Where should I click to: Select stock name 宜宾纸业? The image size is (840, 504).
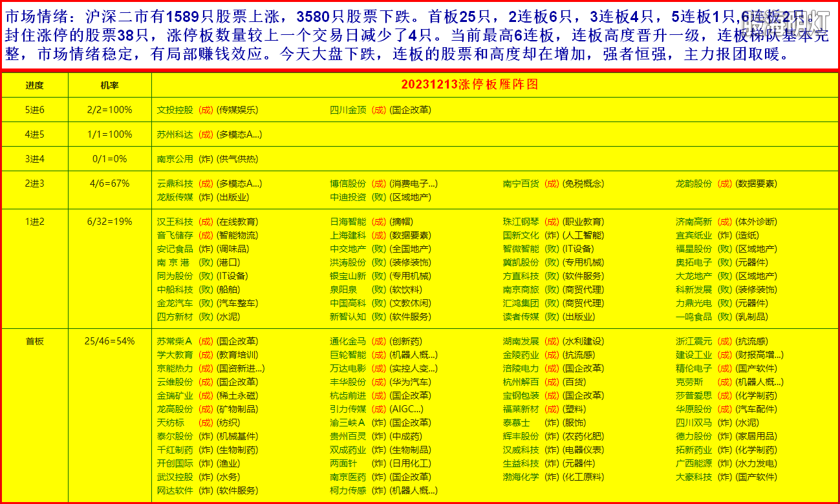(x=694, y=235)
